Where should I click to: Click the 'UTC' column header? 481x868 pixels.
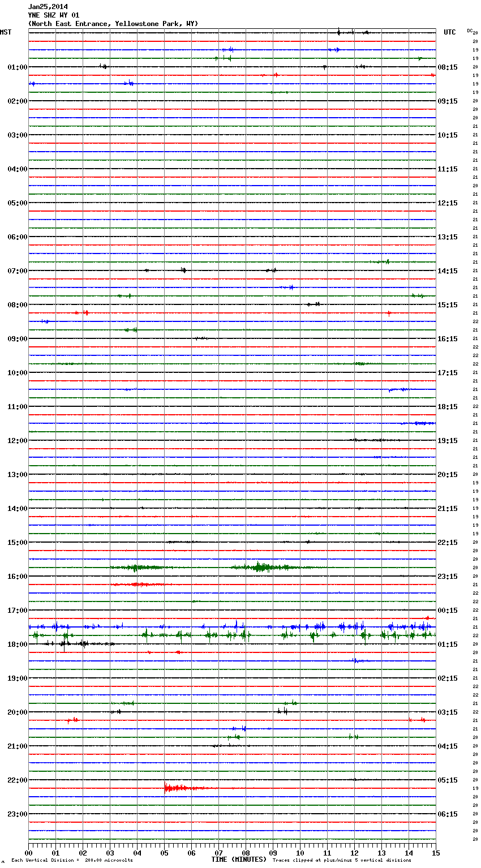pos(450,32)
